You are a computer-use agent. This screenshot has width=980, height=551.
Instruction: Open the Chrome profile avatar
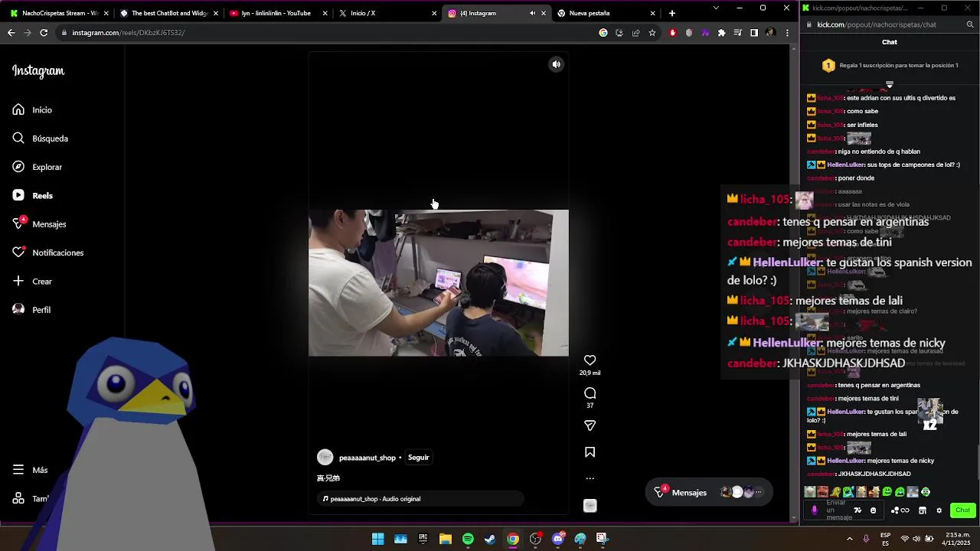point(770,33)
